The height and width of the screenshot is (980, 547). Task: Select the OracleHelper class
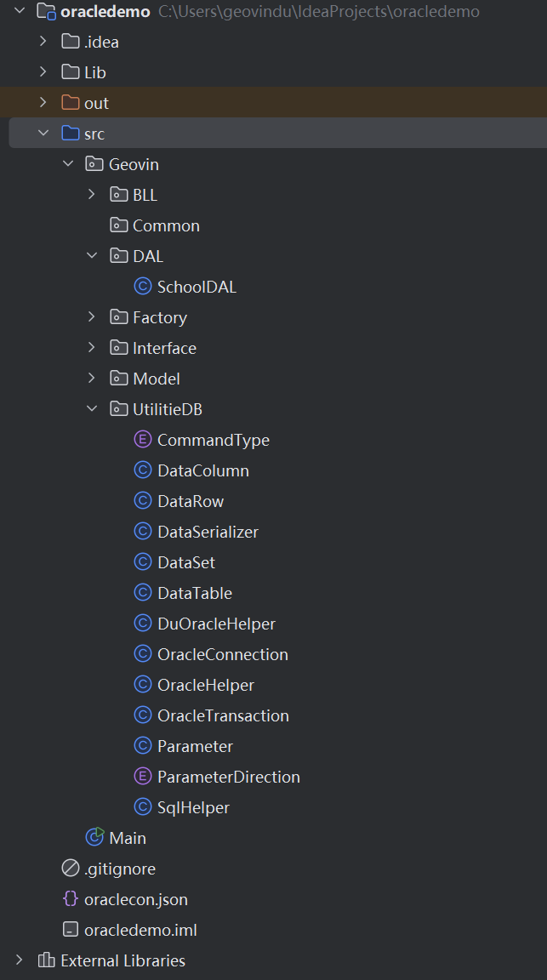205,685
